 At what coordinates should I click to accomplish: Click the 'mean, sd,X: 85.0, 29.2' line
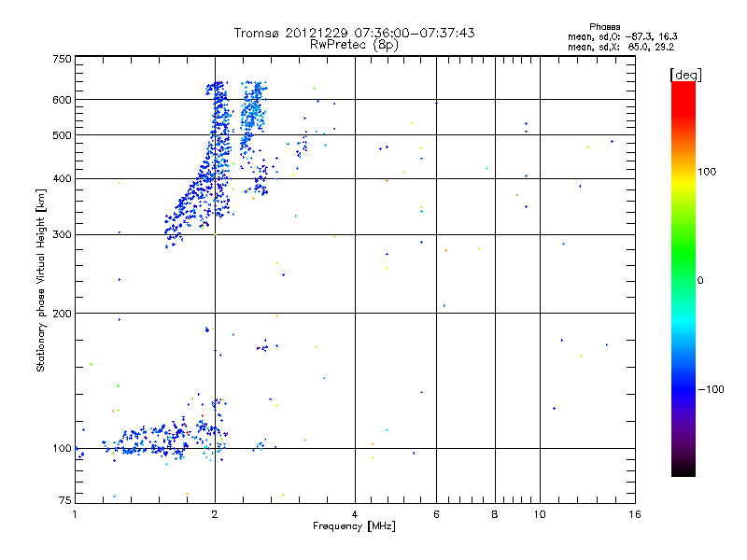tap(621, 48)
